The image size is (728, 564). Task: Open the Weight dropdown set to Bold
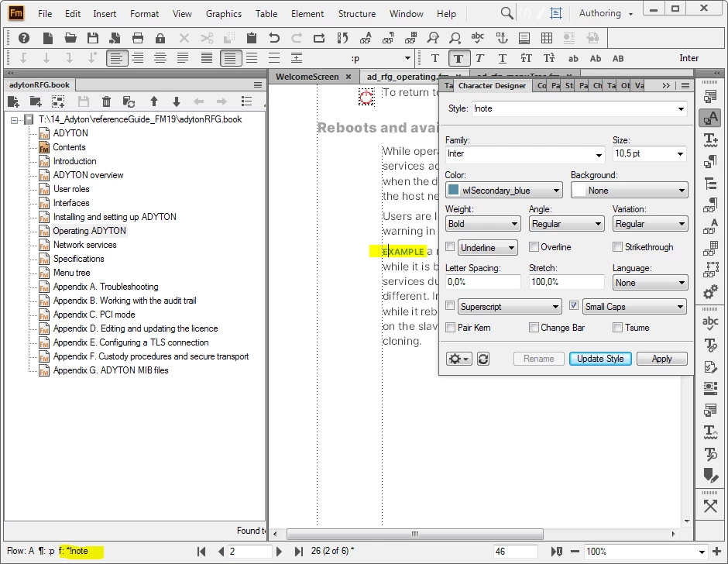click(x=482, y=224)
